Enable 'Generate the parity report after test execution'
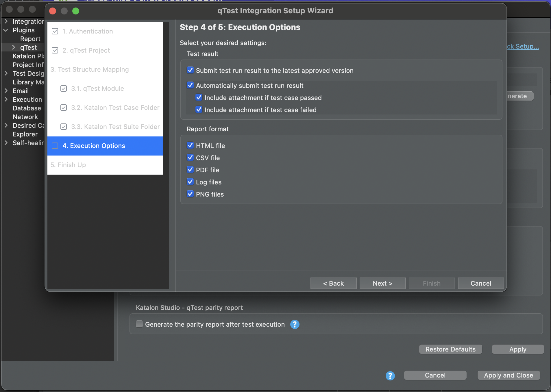The image size is (551, 392). pyautogui.click(x=139, y=324)
